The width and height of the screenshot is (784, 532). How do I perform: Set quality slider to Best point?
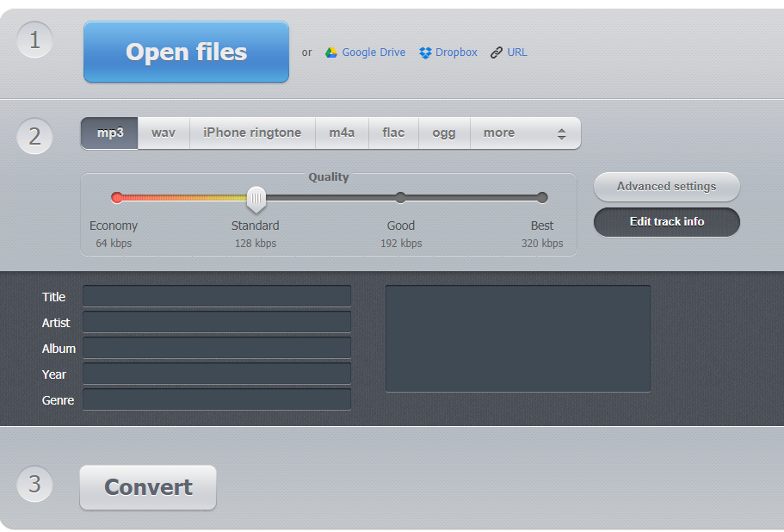tap(542, 198)
